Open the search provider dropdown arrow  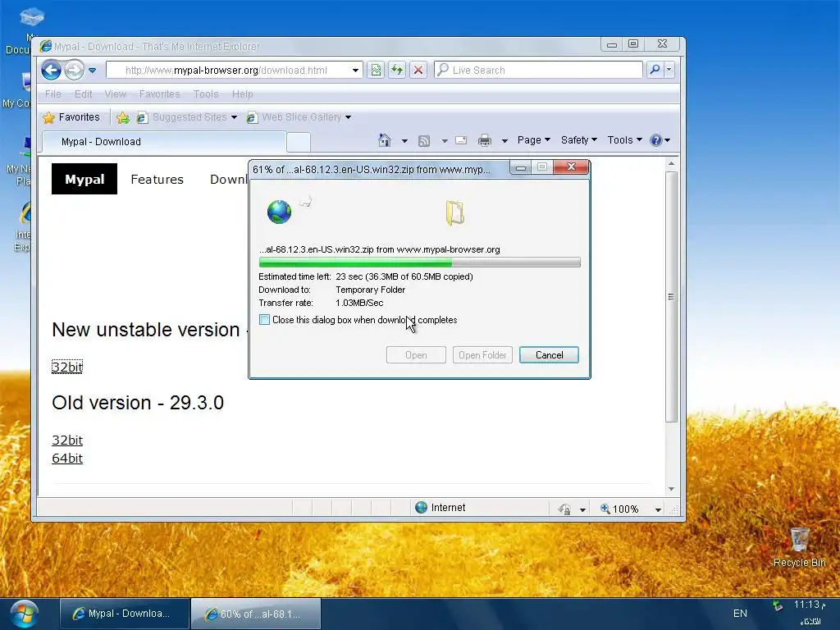[x=669, y=70]
